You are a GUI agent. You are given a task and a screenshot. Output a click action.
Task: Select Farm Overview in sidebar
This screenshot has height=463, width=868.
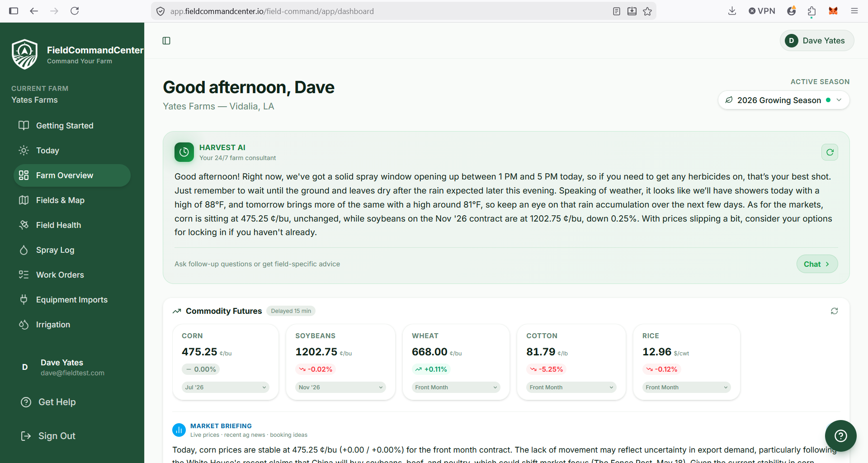[72, 175]
